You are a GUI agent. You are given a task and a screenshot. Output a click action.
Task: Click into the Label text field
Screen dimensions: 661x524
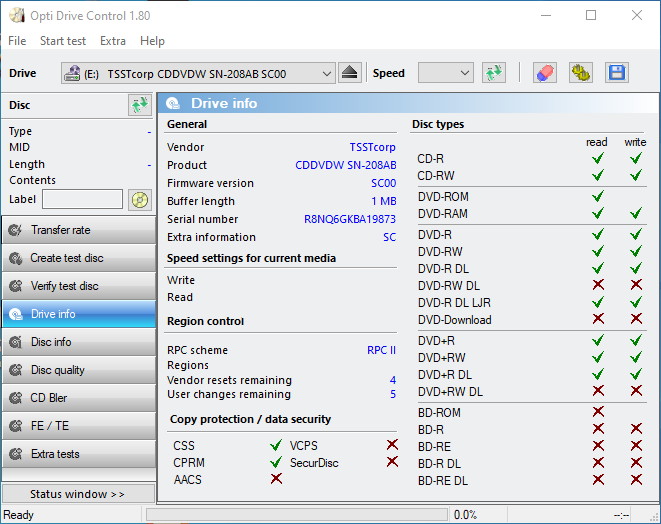tap(82, 200)
